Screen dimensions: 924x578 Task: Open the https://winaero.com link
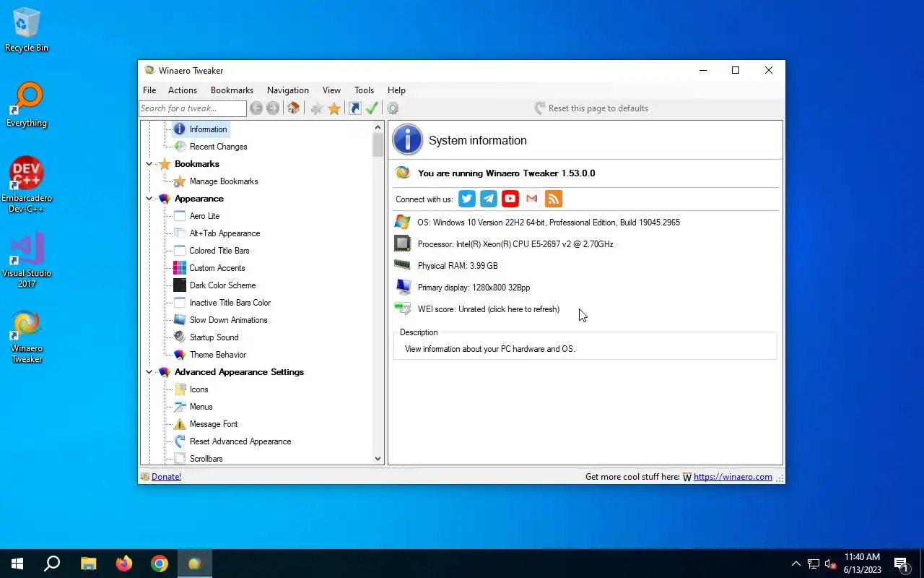733,477
